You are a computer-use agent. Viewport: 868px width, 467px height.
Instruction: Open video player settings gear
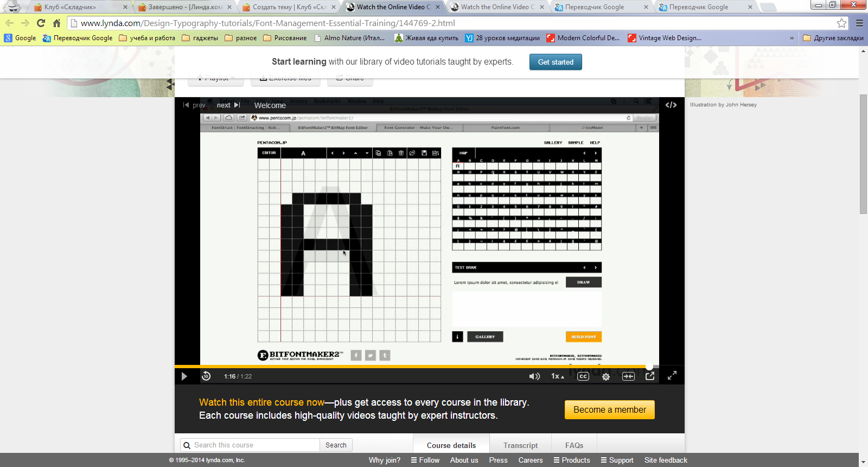[606, 376]
